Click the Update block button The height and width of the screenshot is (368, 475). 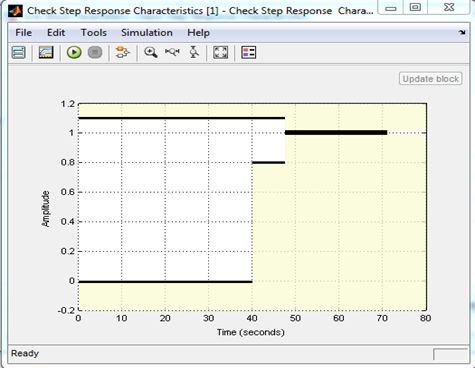(431, 79)
